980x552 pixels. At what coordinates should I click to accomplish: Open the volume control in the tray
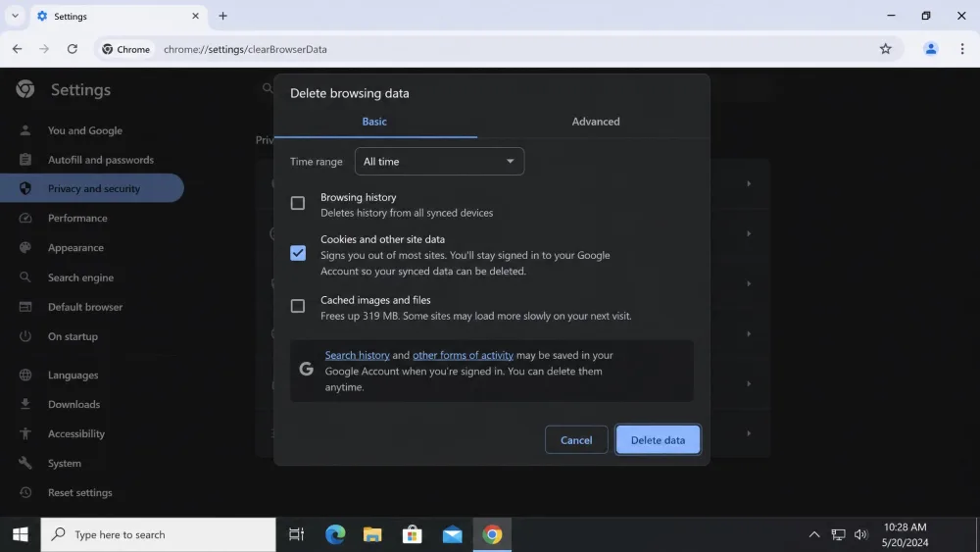(x=861, y=534)
